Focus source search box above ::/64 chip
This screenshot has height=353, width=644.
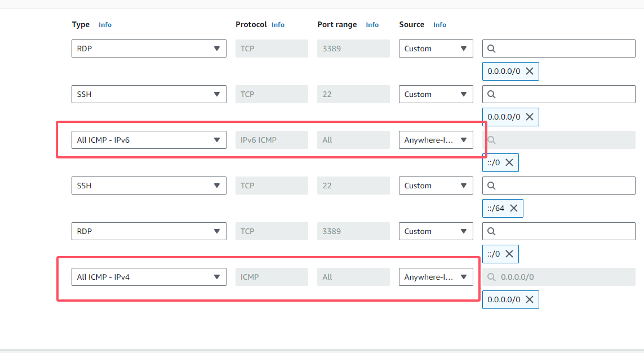(563, 186)
